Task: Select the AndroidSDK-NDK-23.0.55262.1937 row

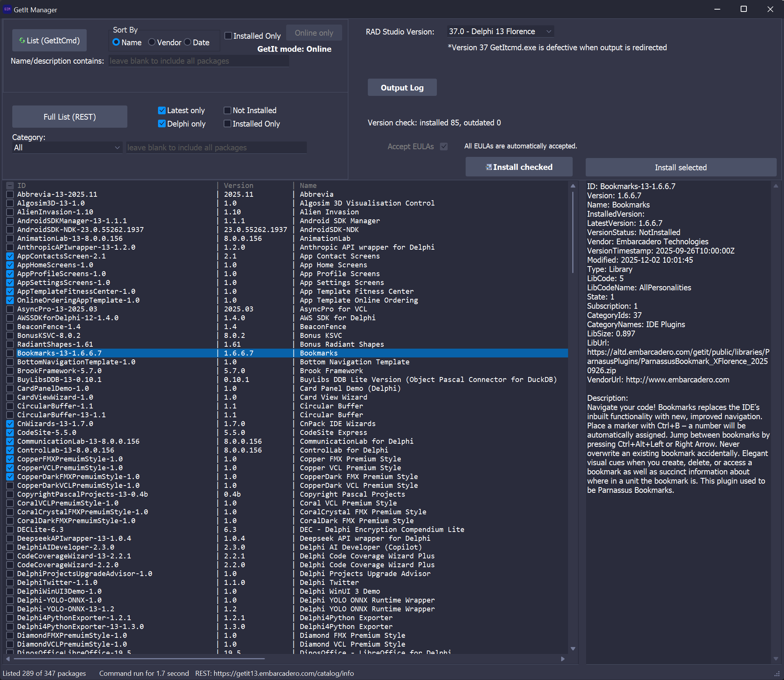Action: [x=287, y=230]
